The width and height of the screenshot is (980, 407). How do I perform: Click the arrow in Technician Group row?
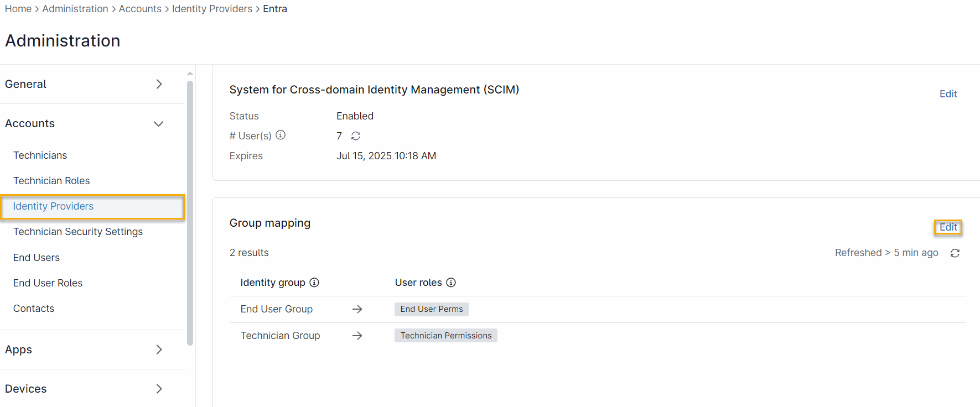coord(357,336)
